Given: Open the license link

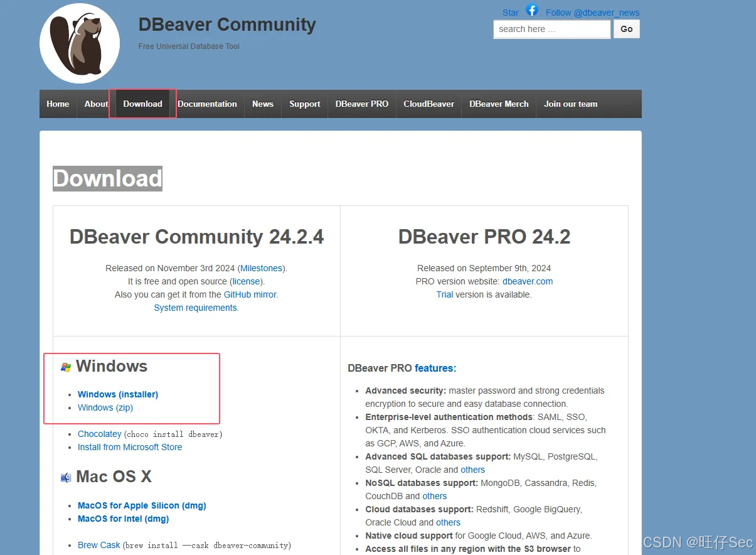Looking at the screenshot, I should click(246, 281).
